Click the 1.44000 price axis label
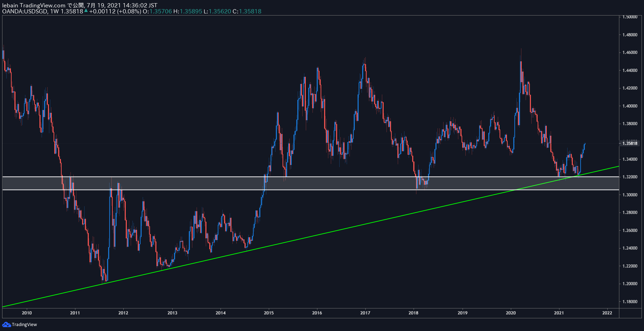 pos(630,71)
